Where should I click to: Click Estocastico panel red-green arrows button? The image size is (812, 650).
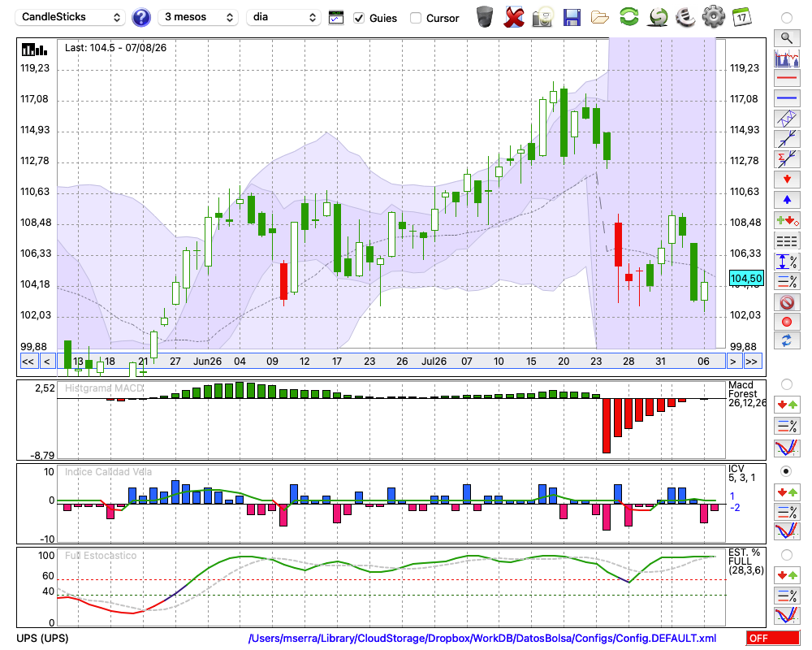coord(787,575)
